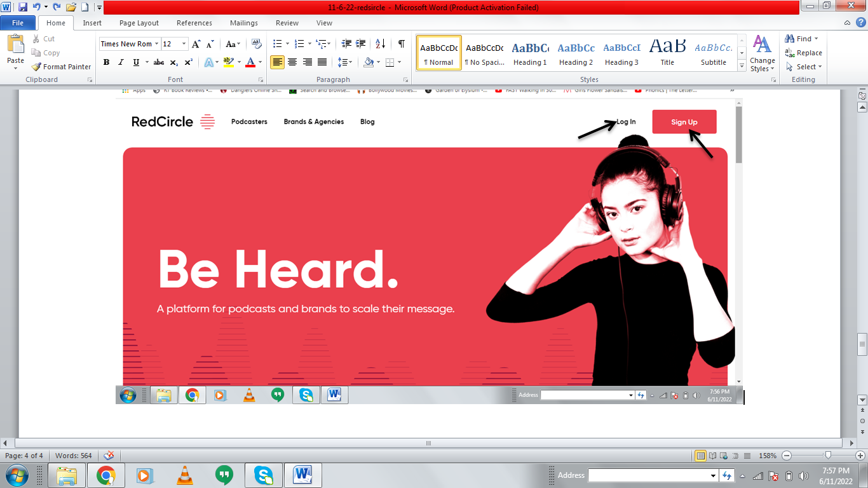Apply a numbered list
The image size is (868, 488).
[300, 44]
